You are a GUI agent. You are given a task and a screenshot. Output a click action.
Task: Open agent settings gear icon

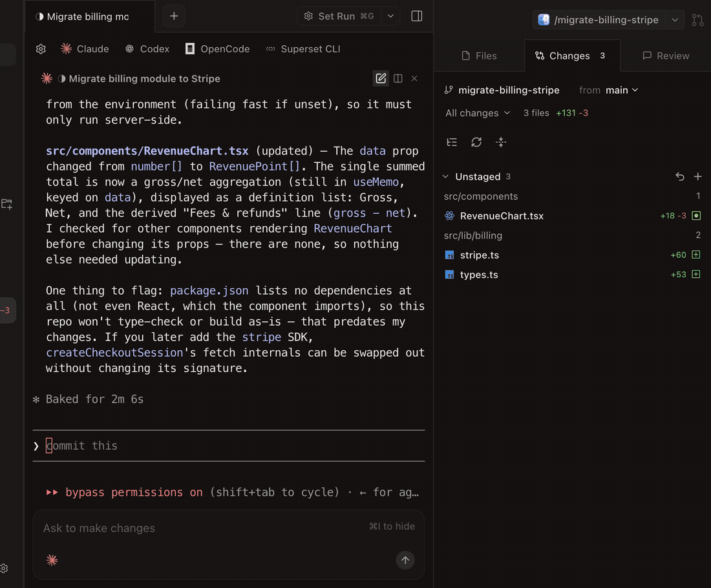coord(41,49)
